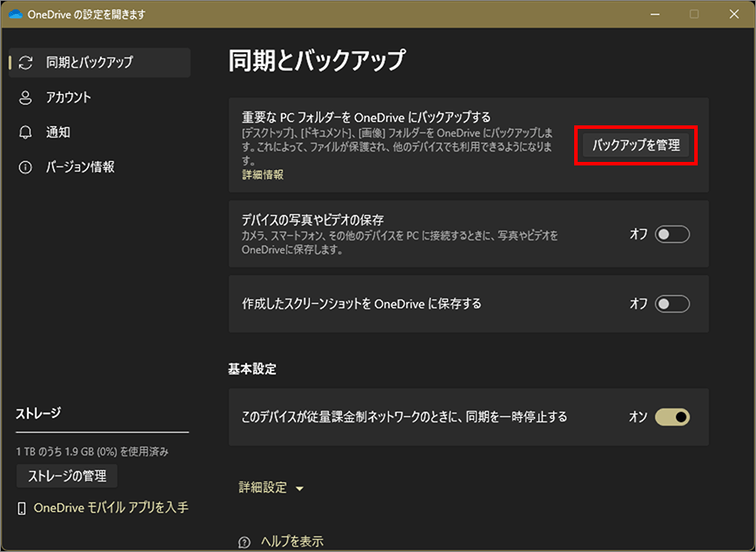756x552 pixels.
Task: Click the version info circle icon
Action: point(25,167)
